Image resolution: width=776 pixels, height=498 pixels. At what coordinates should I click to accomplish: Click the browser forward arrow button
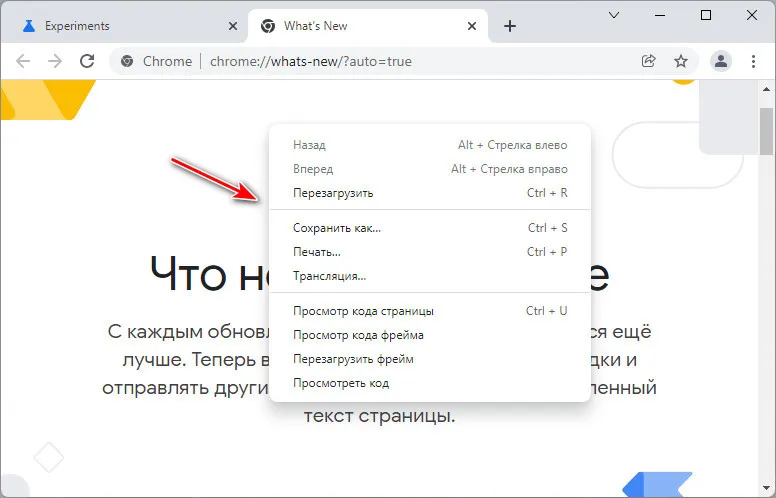55,61
